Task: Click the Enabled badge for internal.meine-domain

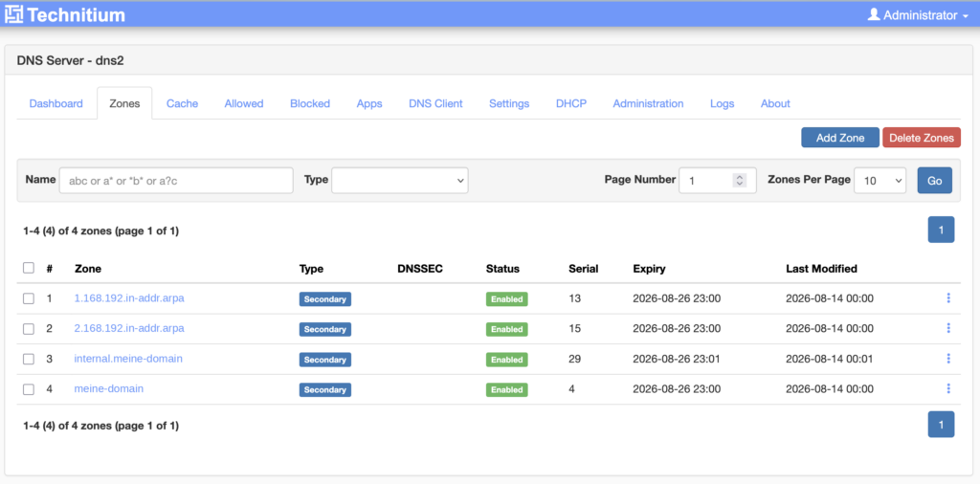Action: click(x=507, y=360)
